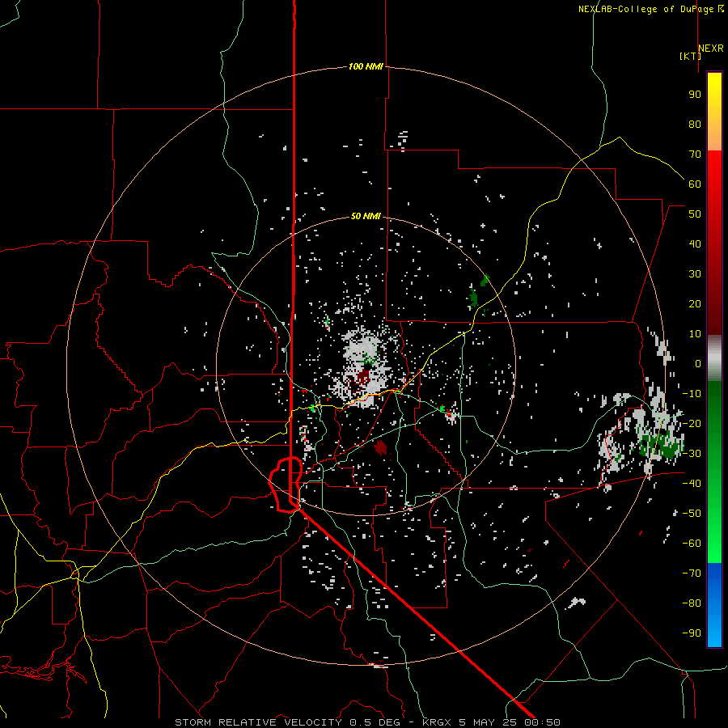
Task: Click the "NEXR" label above color scale
Action: (711, 49)
